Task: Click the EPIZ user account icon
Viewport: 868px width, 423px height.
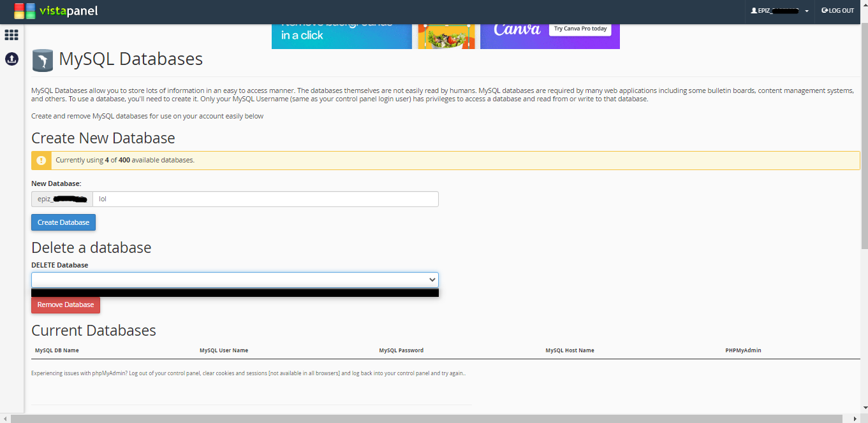Action: pos(755,10)
